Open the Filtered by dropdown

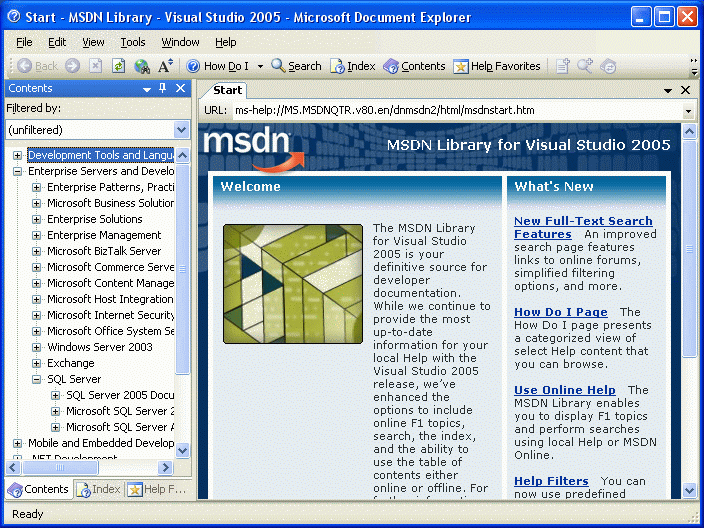[181, 130]
